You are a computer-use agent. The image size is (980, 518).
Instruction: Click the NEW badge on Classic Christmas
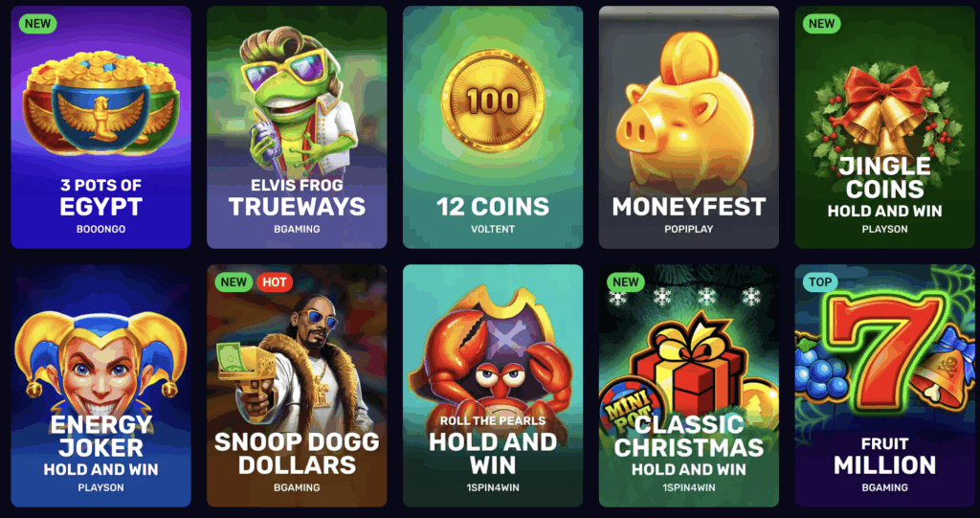[x=626, y=282]
